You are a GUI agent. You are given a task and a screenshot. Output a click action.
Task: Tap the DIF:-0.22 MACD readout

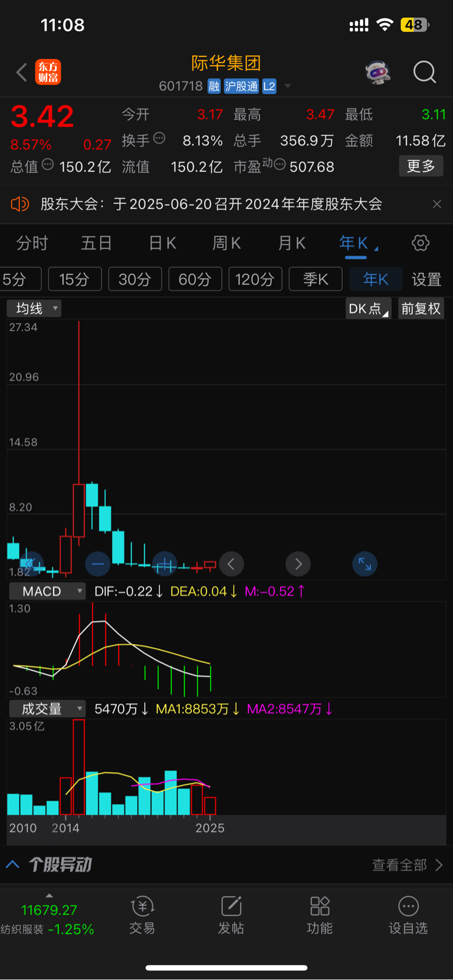tap(129, 591)
